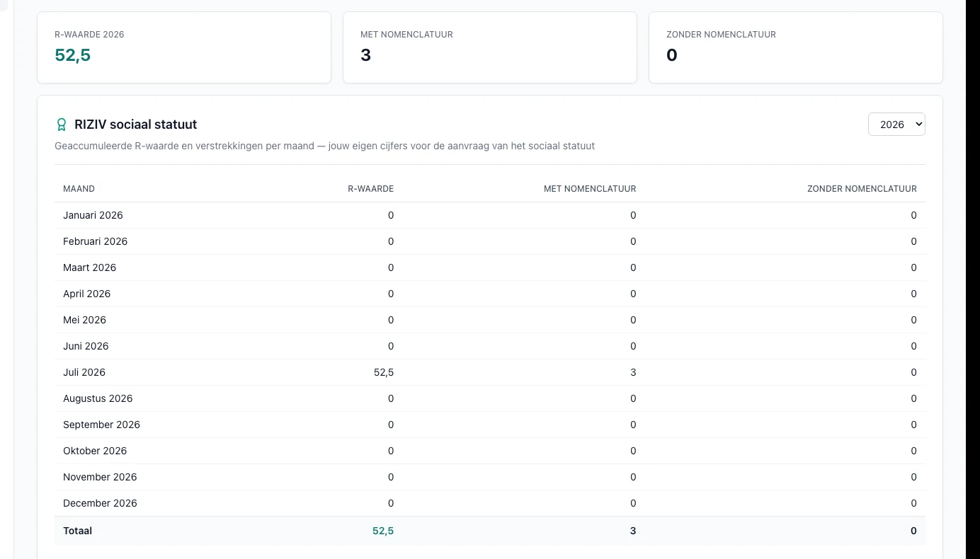Select the ZONDER NOMENCLATUUR summary card
This screenshot has width=980, height=559.
[x=796, y=47]
